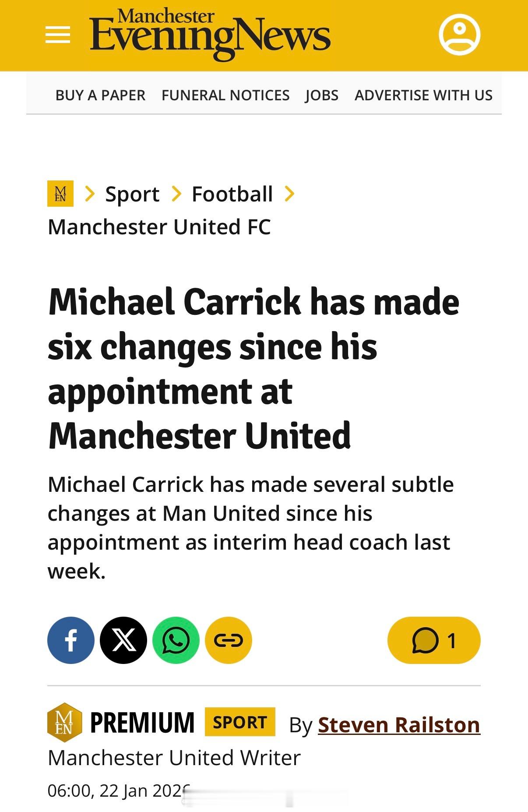Open comments with speech bubble button

[433, 640]
